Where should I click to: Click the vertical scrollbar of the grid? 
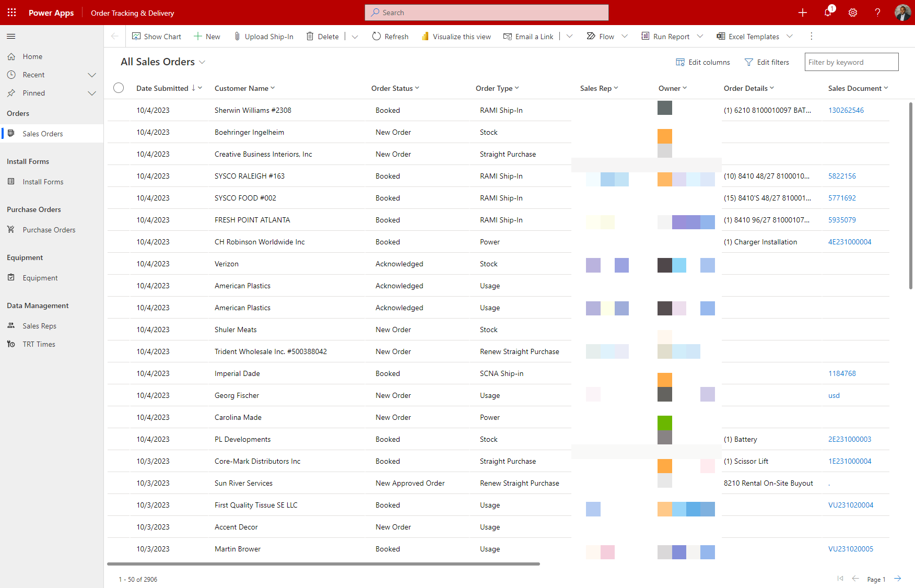click(x=911, y=196)
